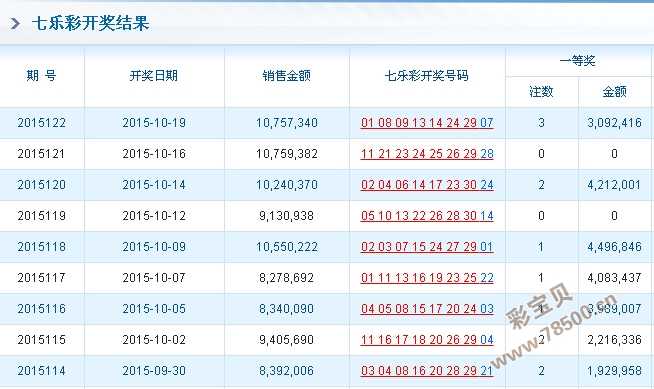The height and width of the screenshot is (389, 654).
Task: Click draw date 2015-10-02
Action: click(x=154, y=340)
